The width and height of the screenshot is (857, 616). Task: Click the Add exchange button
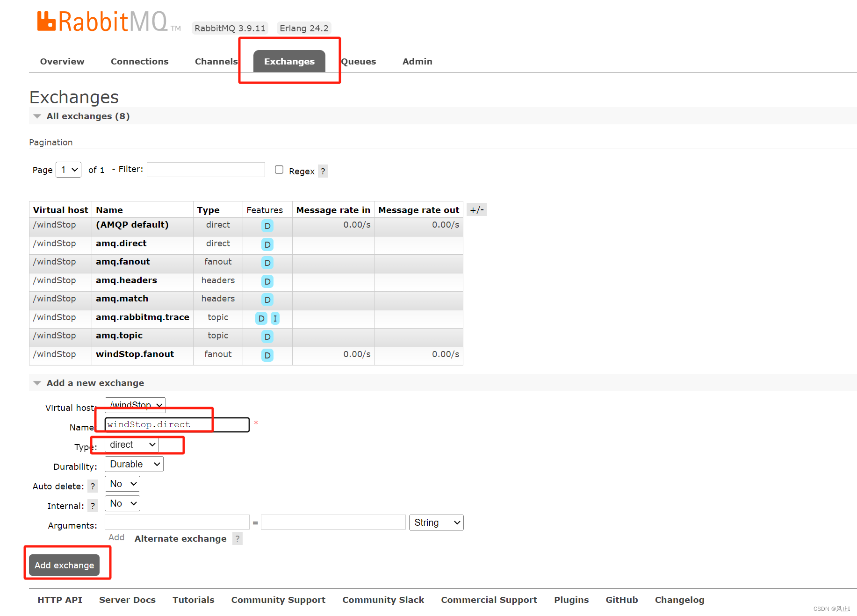tap(65, 565)
